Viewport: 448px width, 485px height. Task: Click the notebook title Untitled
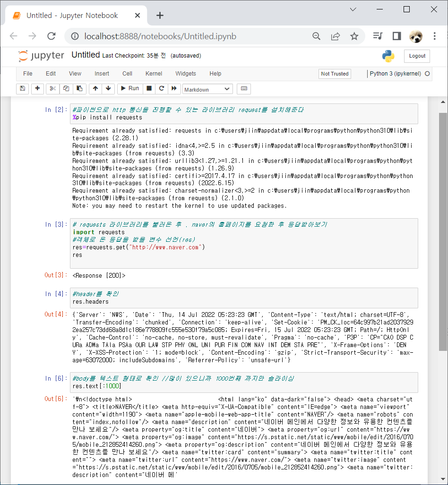(86, 55)
